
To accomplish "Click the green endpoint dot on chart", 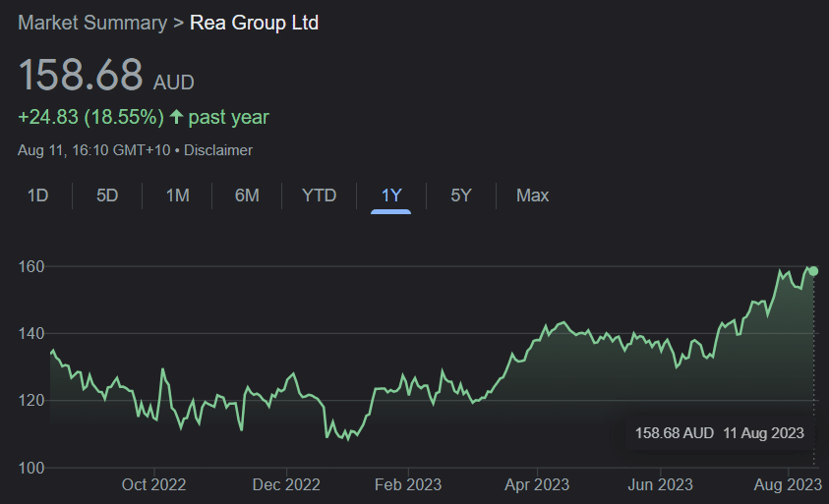I will [813, 271].
